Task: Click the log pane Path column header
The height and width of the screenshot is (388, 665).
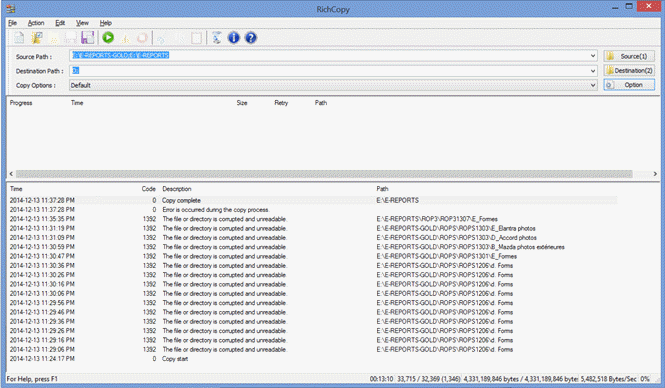Action: [x=382, y=189]
